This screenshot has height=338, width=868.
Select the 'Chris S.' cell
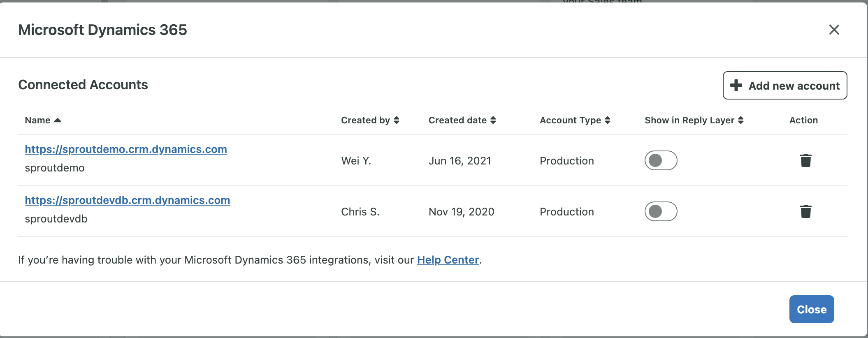click(360, 212)
